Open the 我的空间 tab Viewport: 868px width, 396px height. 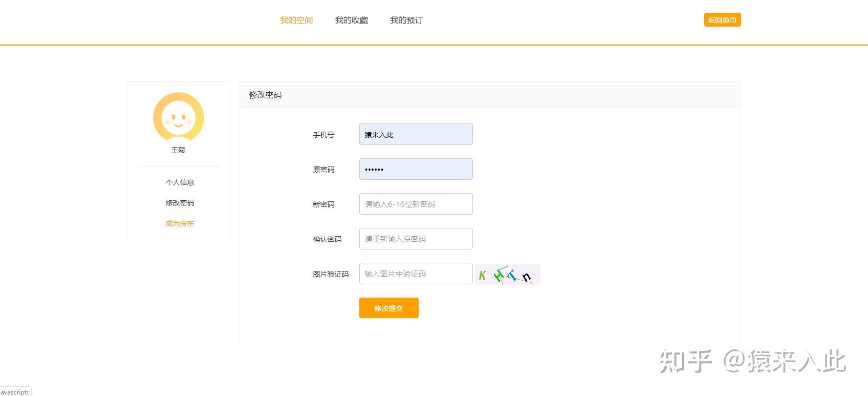pyautogui.click(x=296, y=20)
